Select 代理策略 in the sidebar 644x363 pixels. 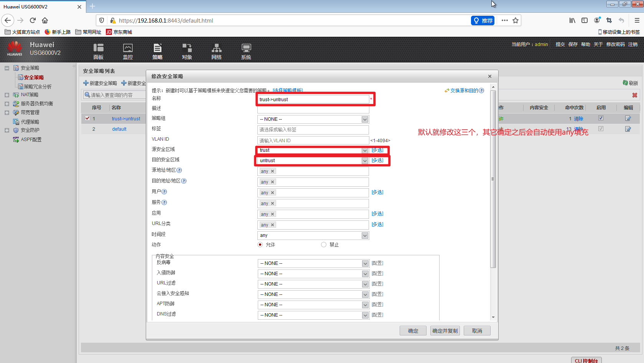(30, 122)
